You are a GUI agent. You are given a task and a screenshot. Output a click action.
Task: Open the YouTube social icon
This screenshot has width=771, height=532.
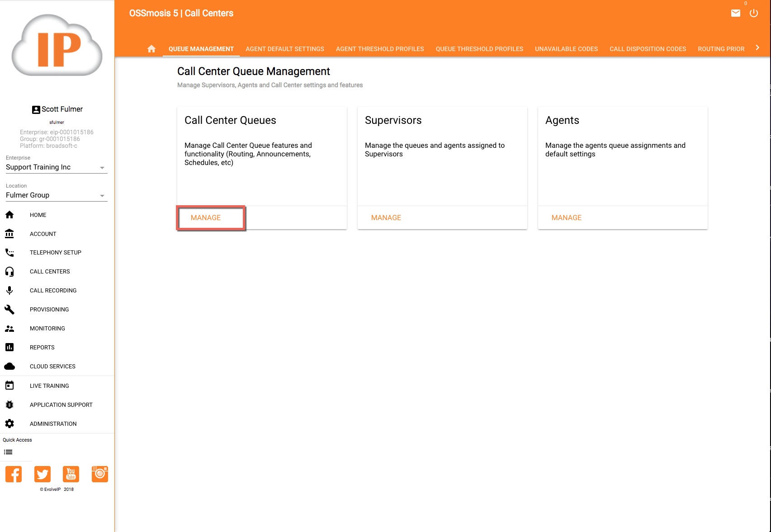[71, 474]
